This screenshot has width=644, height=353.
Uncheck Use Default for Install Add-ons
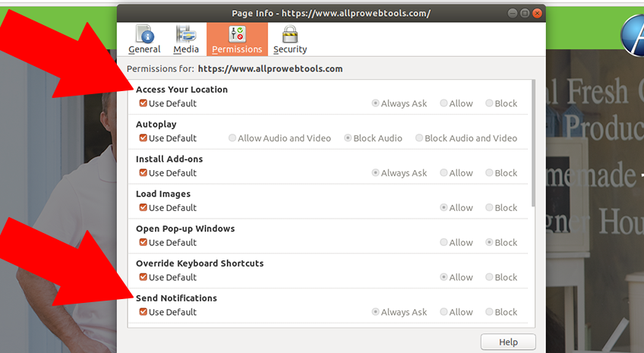point(143,173)
